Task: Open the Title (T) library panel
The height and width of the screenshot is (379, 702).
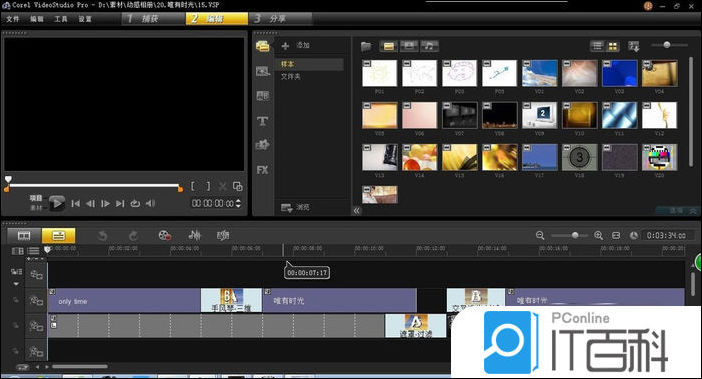Action: coord(263,121)
